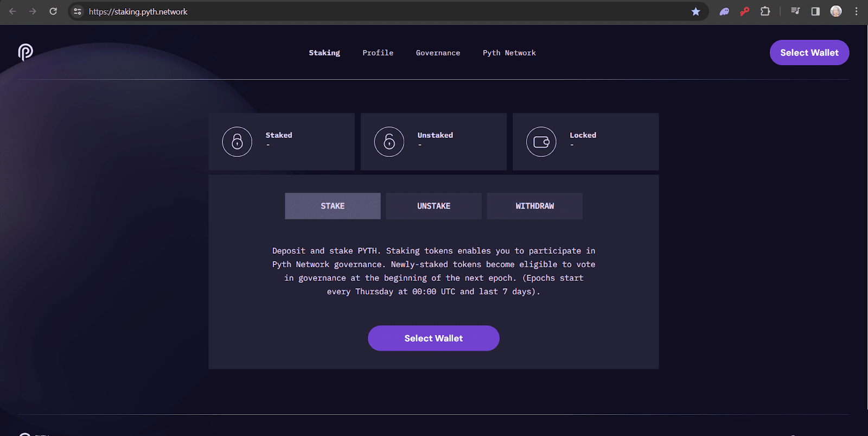Image resolution: width=868 pixels, height=436 pixels.
Task: Open the red key extension icon
Action: tap(744, 11)
